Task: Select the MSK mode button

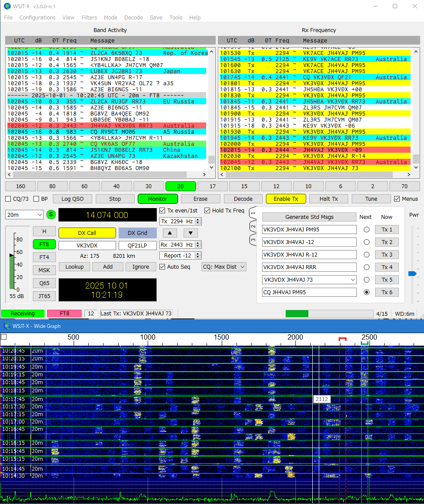Action: click(x=44, y=270)
